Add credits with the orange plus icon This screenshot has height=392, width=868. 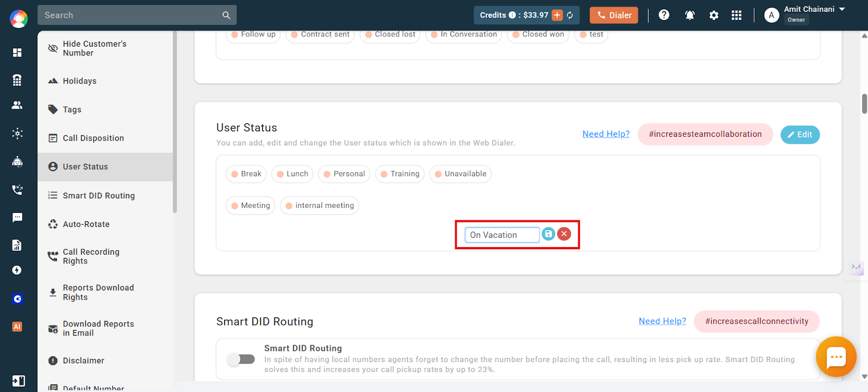[x=557, y=15]
